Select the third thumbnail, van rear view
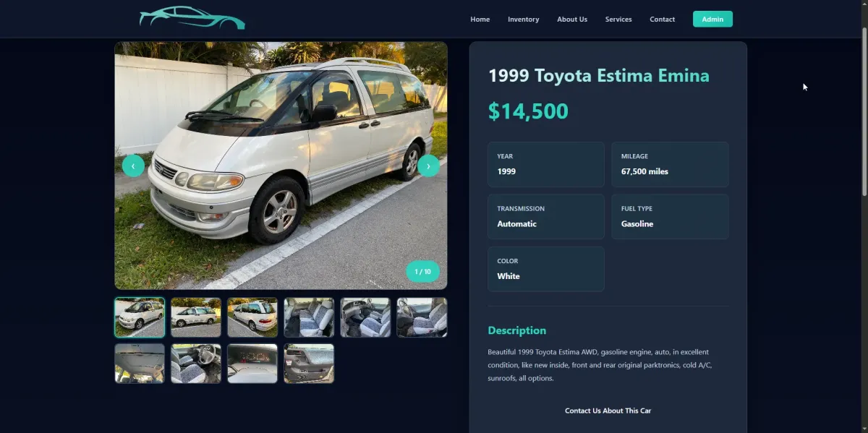The width and height of the screenshot is (868, 433). click(252, 317)
